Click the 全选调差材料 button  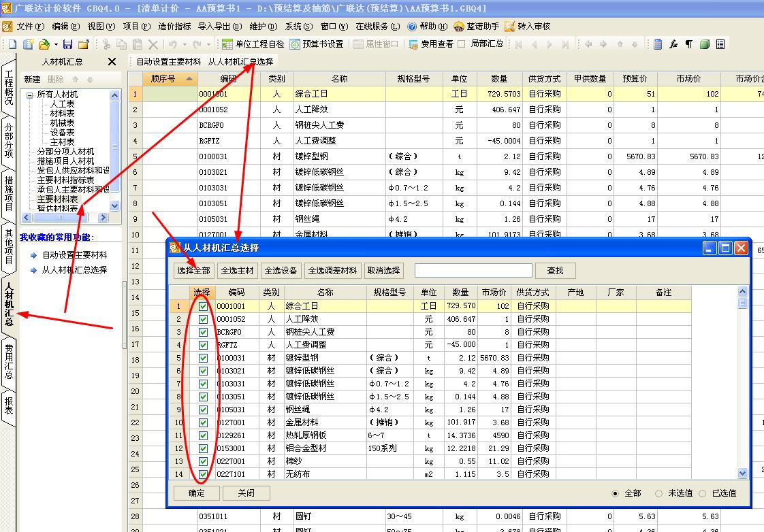[333, 271]
